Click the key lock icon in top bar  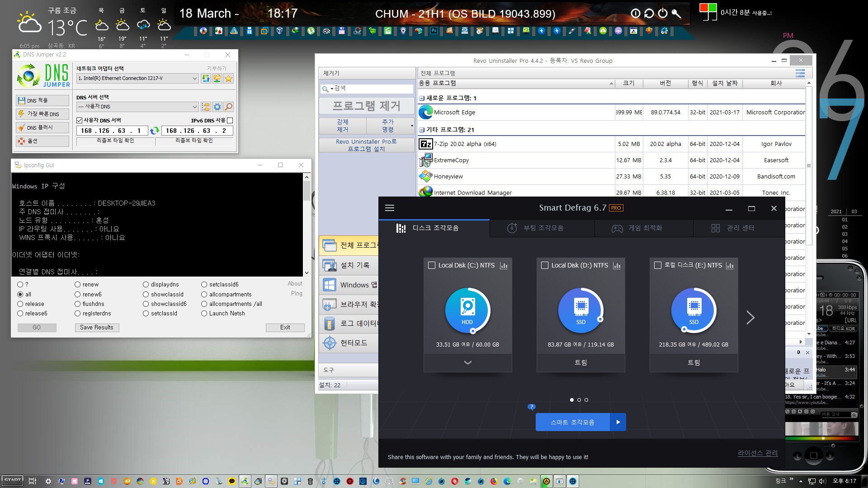[676, 13]
